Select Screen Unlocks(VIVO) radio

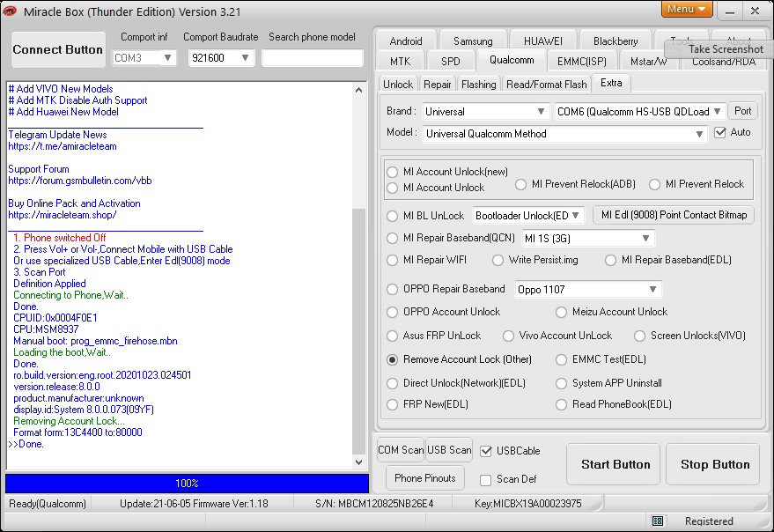point(640,336)
